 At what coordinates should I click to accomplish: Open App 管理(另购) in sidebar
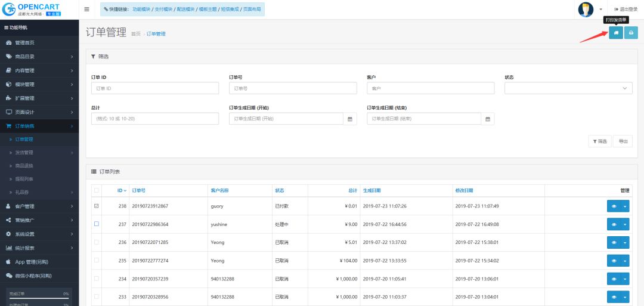click(x=39, y=262)
